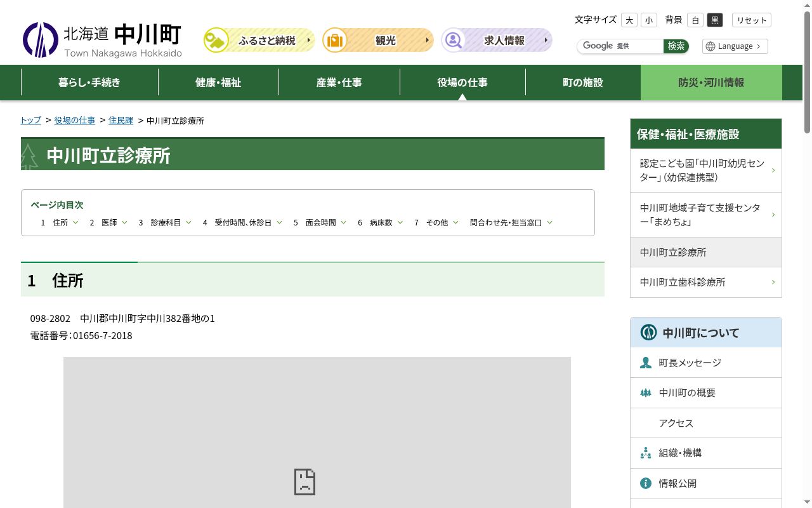Set font size to 小 (small)
This screenshot has width=812, height=508.
649,20
